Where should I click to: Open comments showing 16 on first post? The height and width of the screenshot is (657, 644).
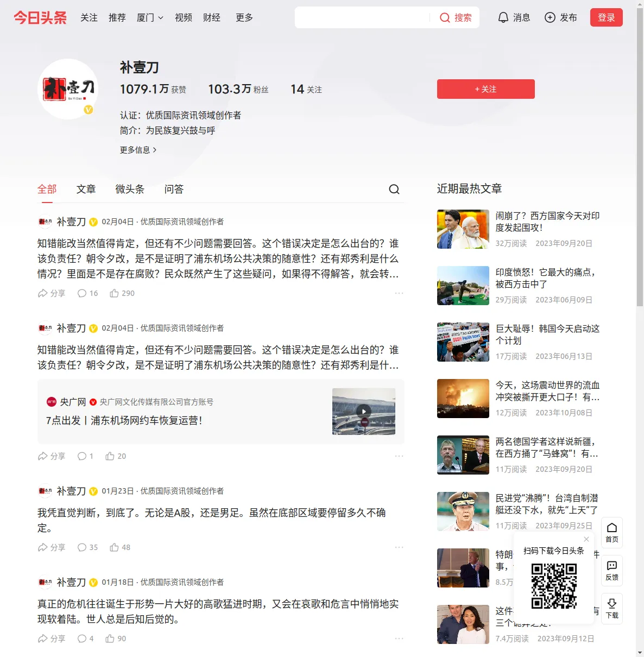[88, 293]
